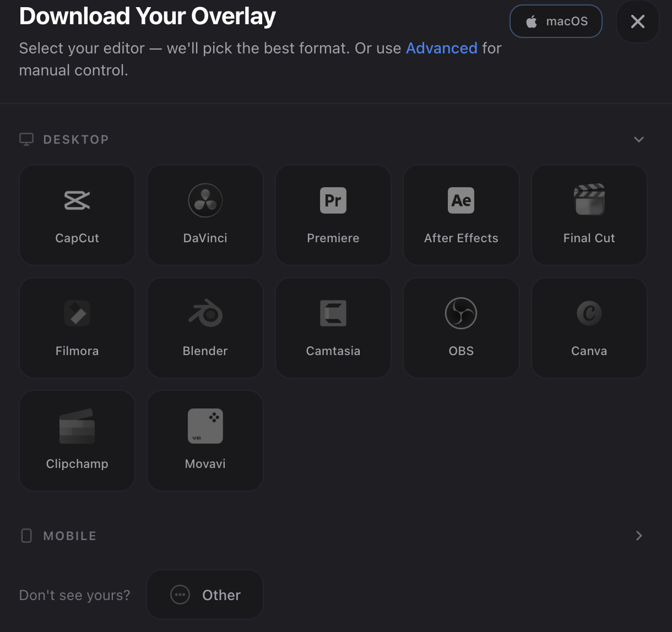Choose the Camtasia editor icon

click(333, 313)
